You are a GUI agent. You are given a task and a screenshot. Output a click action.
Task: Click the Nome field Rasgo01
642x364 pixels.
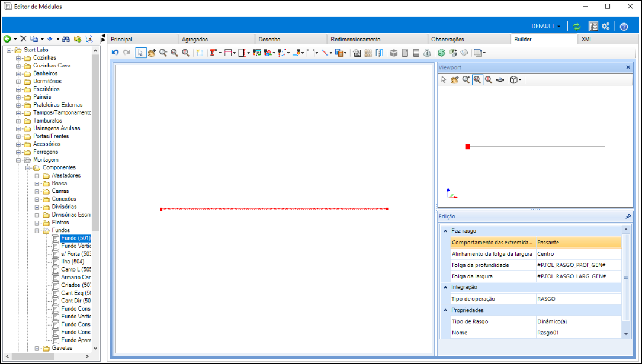pyautogui.click(x=579, y=333)
